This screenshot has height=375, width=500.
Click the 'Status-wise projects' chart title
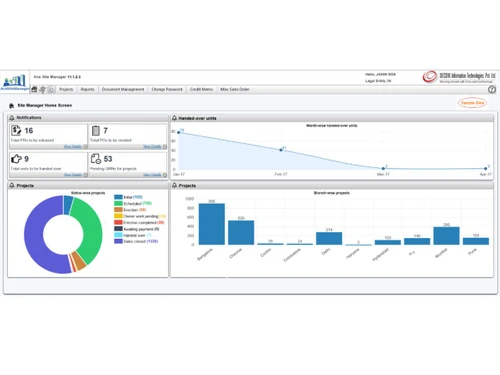pyautogui.click(x=88, y=193)
